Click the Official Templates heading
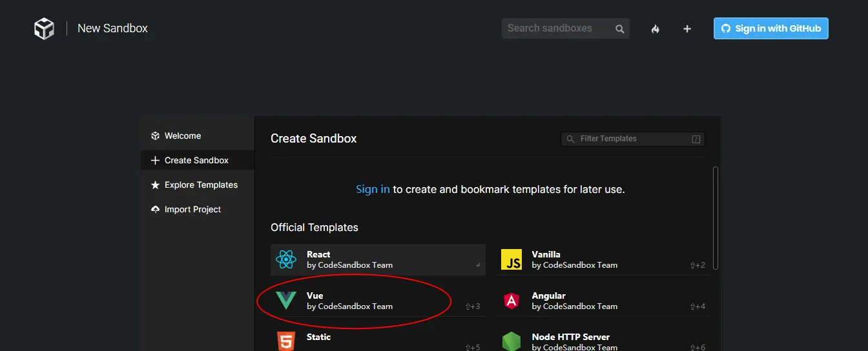Viewport: 868px width, 351px height. coord(315,227)
